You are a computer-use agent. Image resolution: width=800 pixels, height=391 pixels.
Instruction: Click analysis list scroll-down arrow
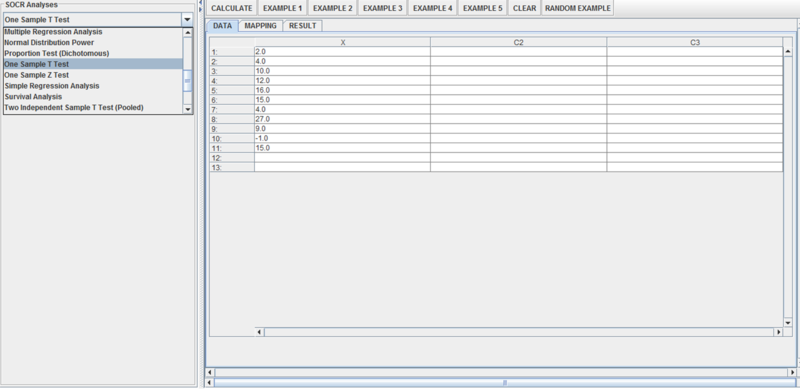(188, 109)
